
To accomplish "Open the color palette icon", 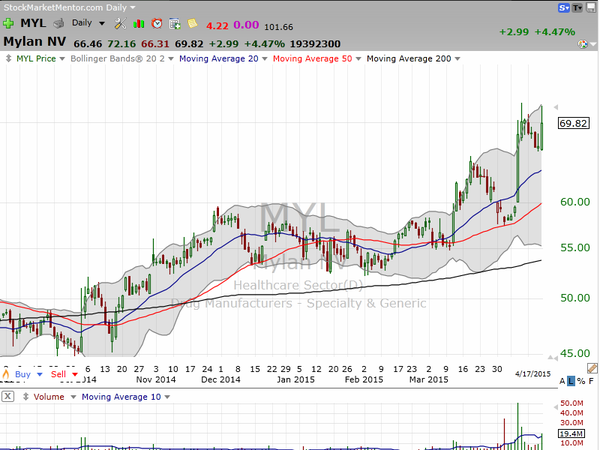I will [x=582, y=44].
